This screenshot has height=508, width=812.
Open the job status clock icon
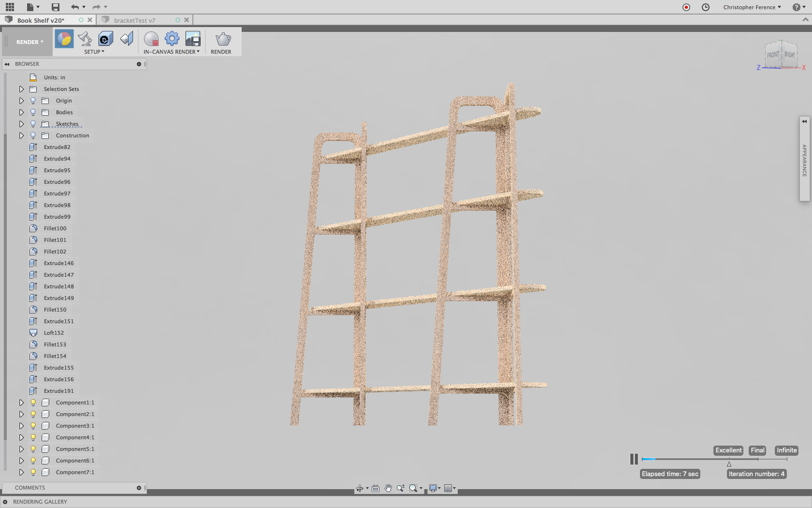click(x=706, y=7)
